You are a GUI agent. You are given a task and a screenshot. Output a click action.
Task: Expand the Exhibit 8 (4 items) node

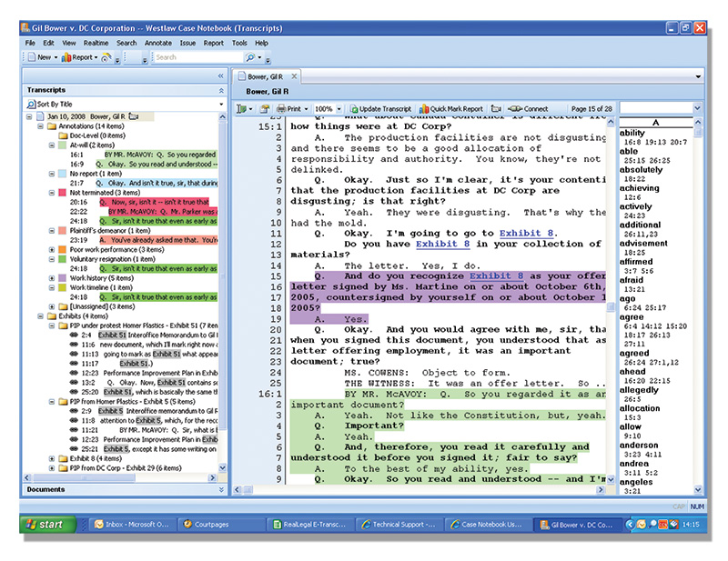52,458
